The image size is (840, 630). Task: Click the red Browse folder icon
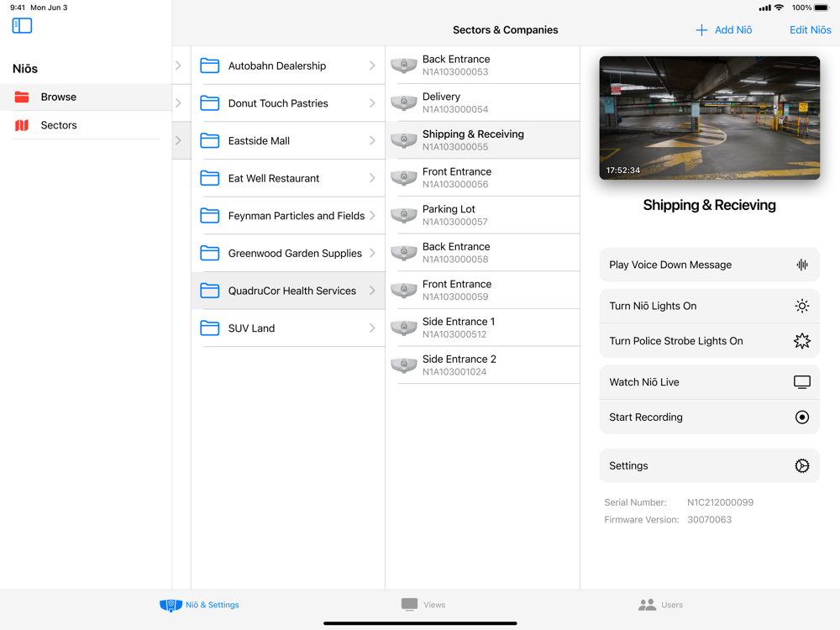tap(22, 97)
